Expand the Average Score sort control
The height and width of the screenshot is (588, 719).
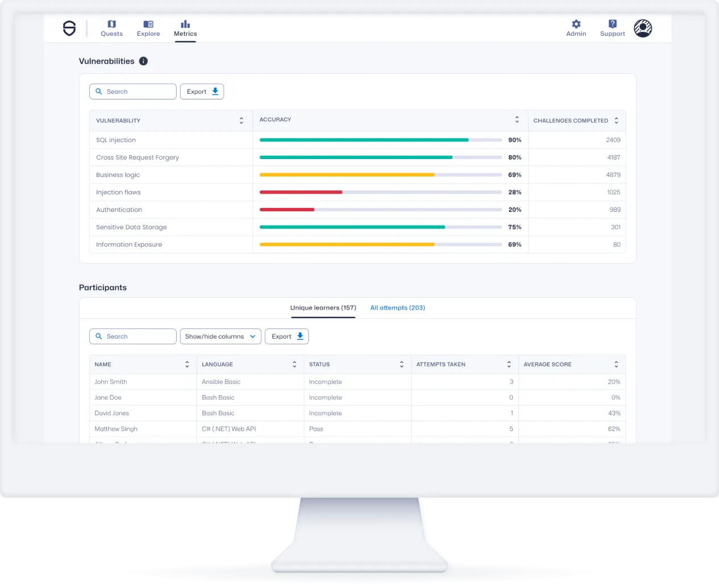(616, 364)
